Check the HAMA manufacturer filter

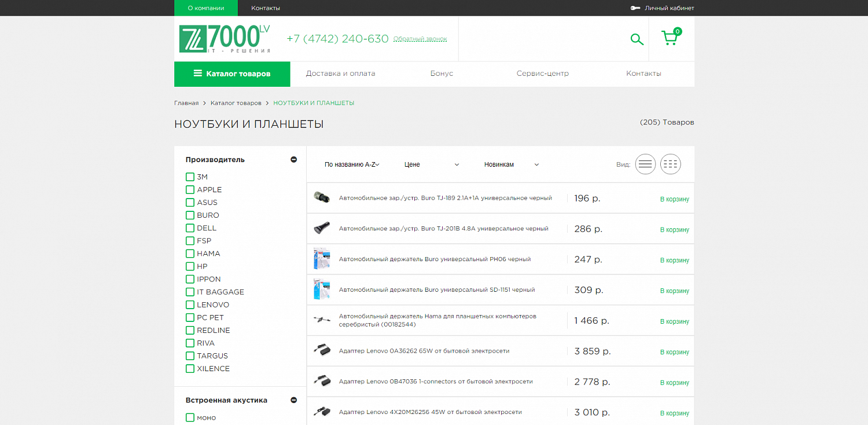[190, 253]
